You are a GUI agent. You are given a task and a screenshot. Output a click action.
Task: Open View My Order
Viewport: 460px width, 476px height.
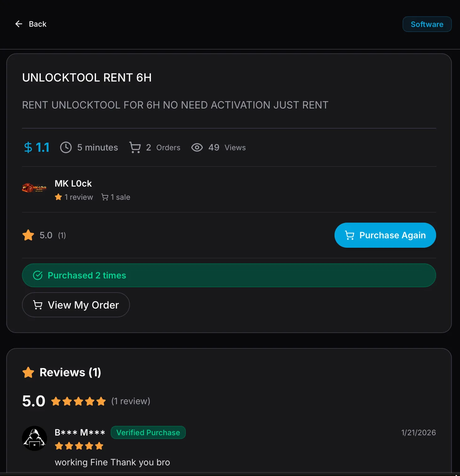[76, 305]
